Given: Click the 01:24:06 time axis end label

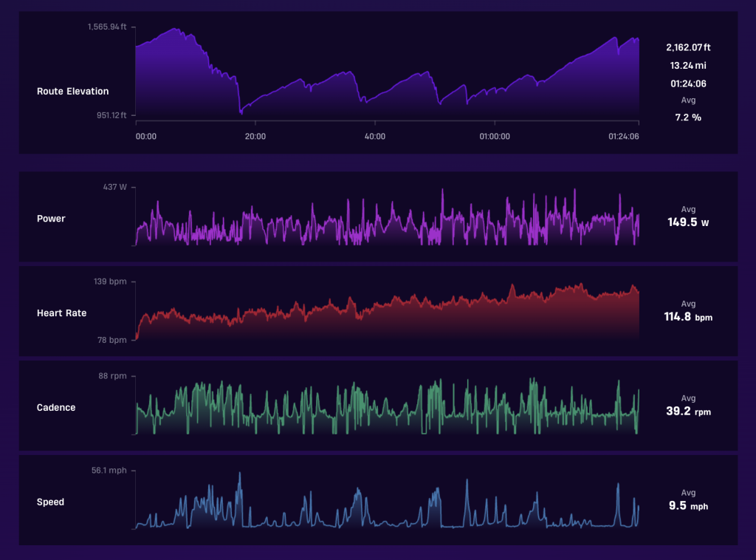Looking at the screenshot, I should 623,137.
